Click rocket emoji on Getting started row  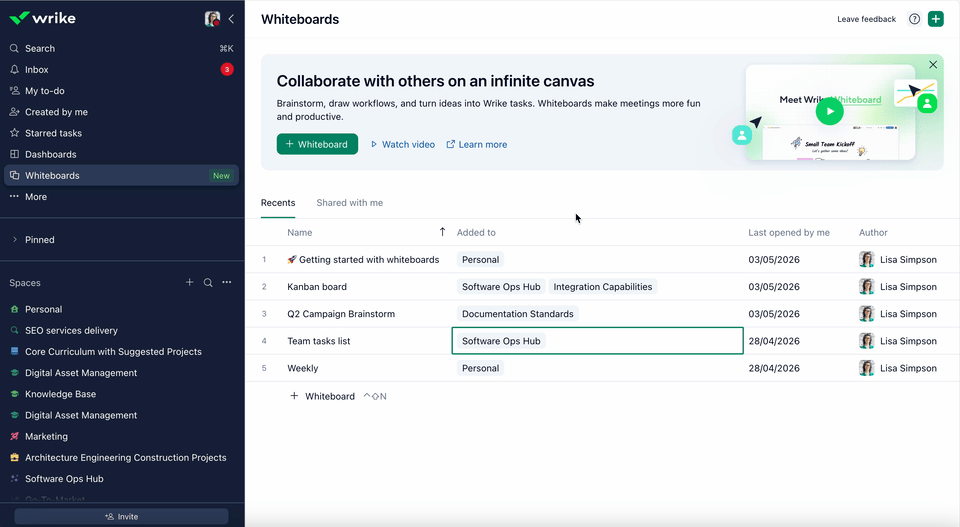tap(292, 260)
